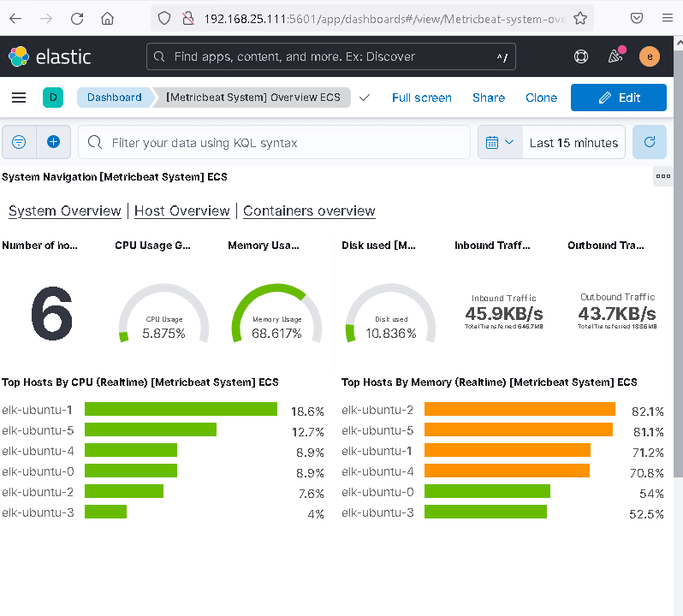Click the Inbound Traffic 45.9KB/s value
Image resolution: width=683 pixels, height=616 pixels.
click(504, 313)
